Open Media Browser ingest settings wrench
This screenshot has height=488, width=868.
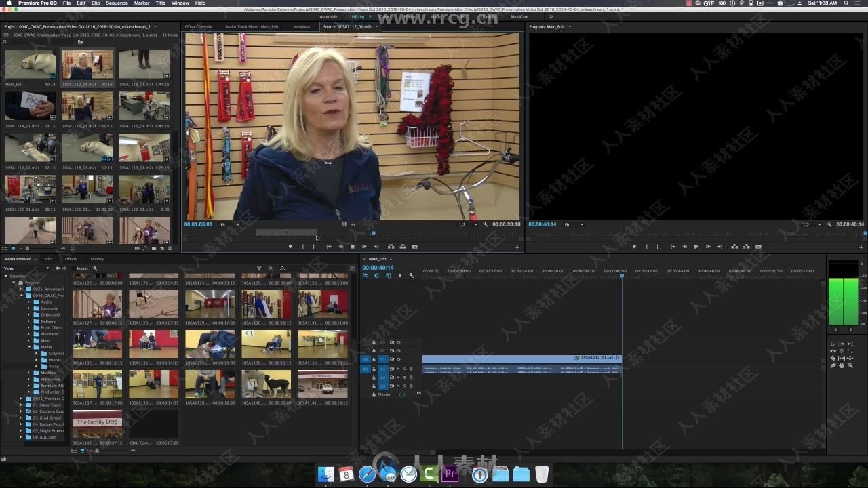(95, 268)
